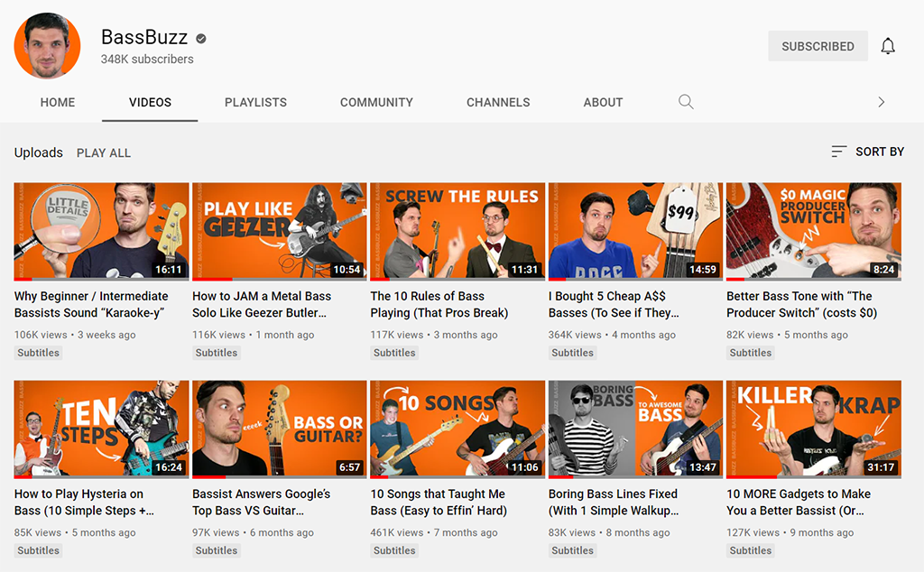This screenshot has width=924, height=572.
Task: Click "82K views • 5 months ago" text
Action: click(x=787, y=335)
